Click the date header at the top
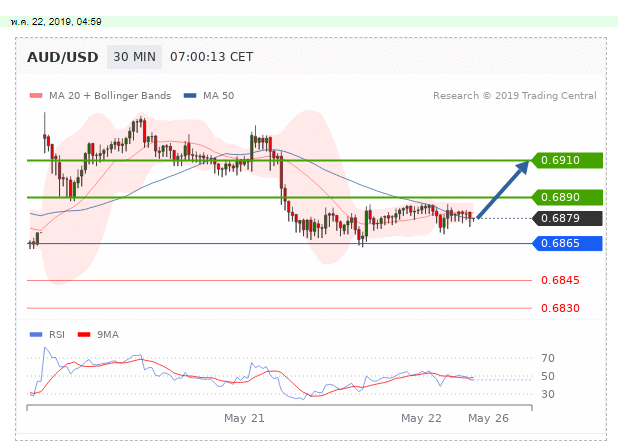 click(x=56, y=22)
